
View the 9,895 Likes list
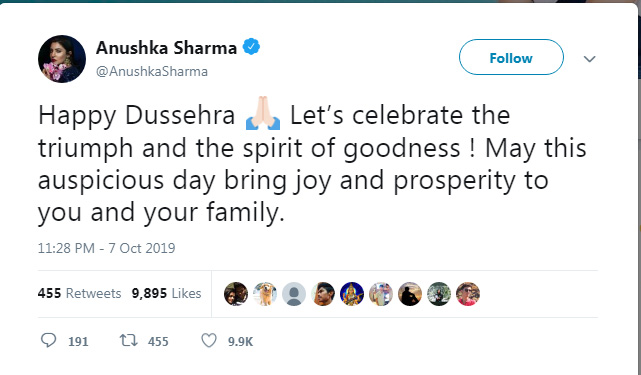(x=166, y=293)
